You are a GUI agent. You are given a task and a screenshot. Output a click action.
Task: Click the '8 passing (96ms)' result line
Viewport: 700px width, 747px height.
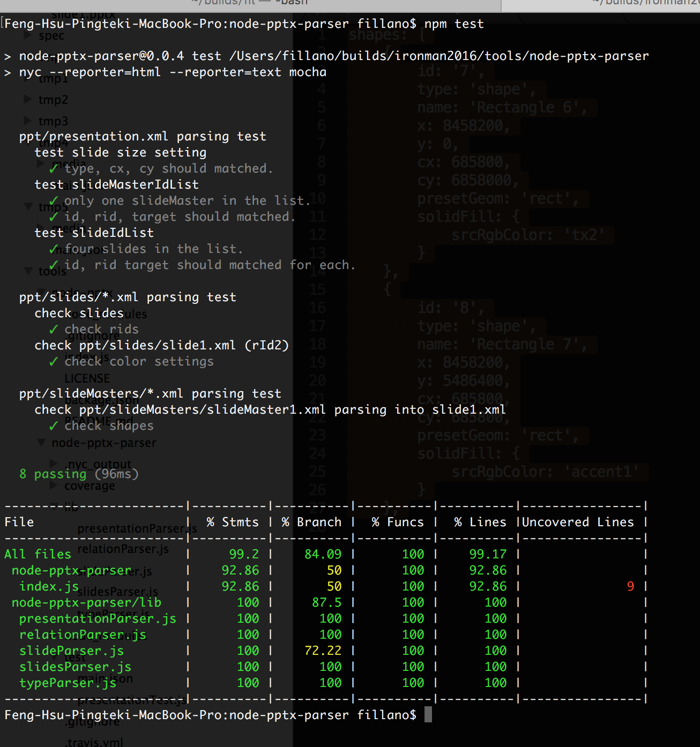point(79,474)
